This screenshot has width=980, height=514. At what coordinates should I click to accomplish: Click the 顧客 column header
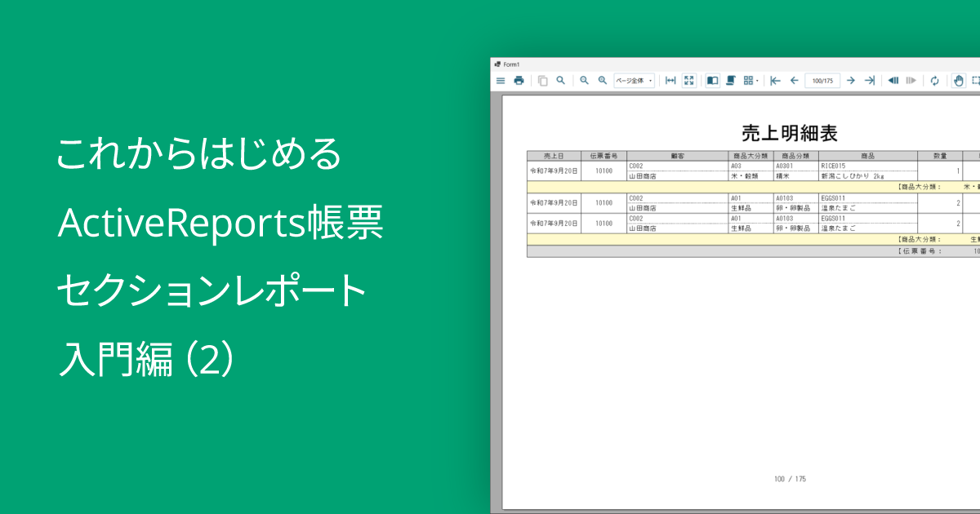[677, 155]
